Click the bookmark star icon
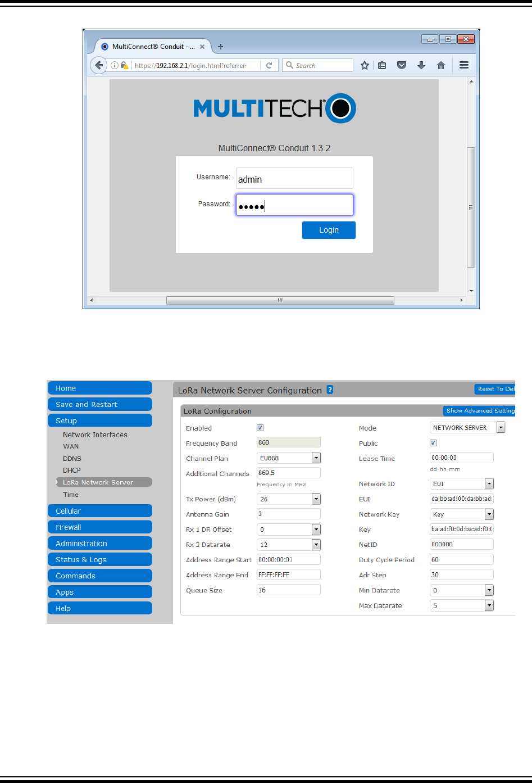Viewport: 532px width, 783px height. pos(365,65)
